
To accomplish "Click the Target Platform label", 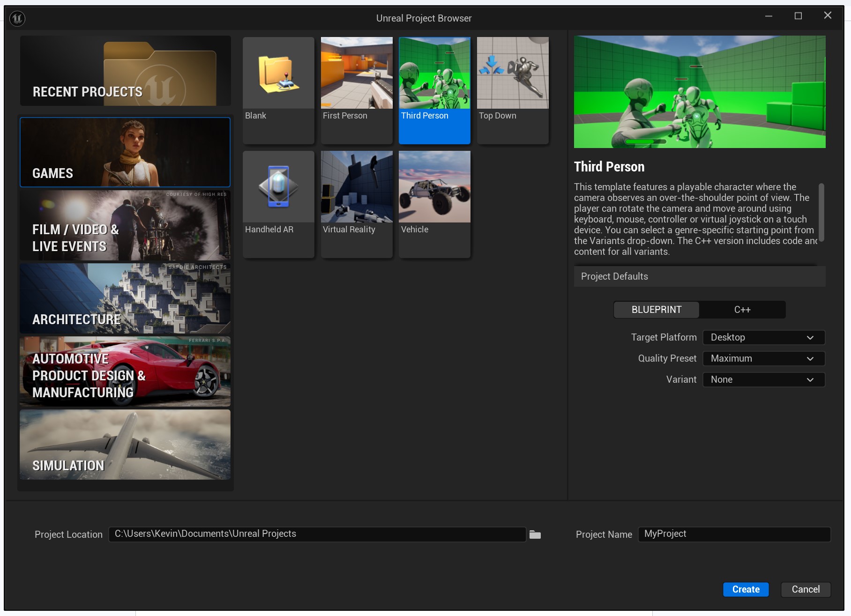I will pyautogui.click(x=664, y=337).
